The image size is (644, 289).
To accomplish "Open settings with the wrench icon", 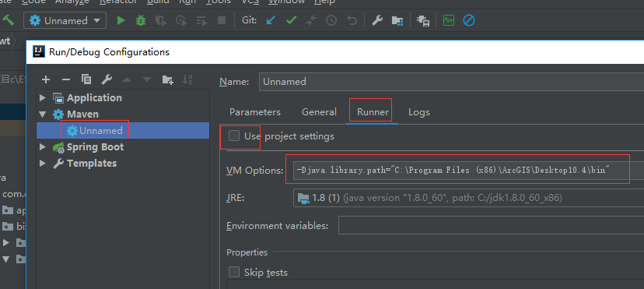I will click(377, 20).
